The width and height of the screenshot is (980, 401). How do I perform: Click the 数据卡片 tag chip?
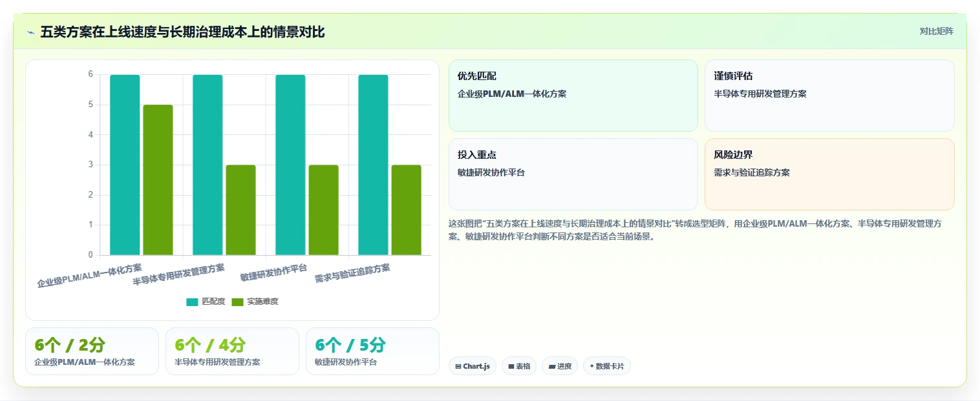[606, 366]
